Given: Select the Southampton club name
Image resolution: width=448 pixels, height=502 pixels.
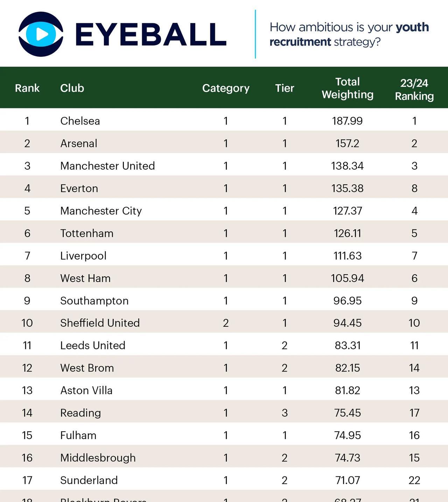Looking at the screenshot, I should pos(94,301).
